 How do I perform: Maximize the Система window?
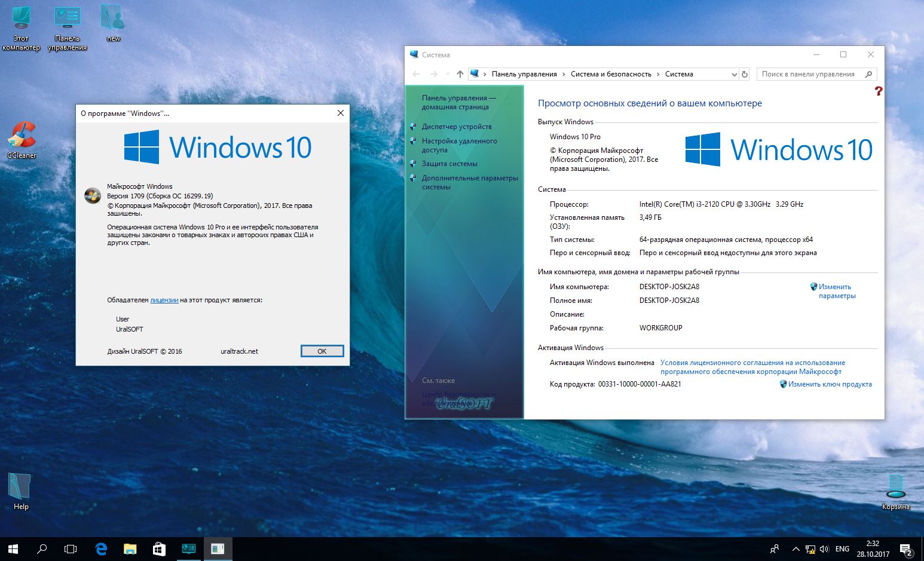pyautogui.click(x=843, y=54)
